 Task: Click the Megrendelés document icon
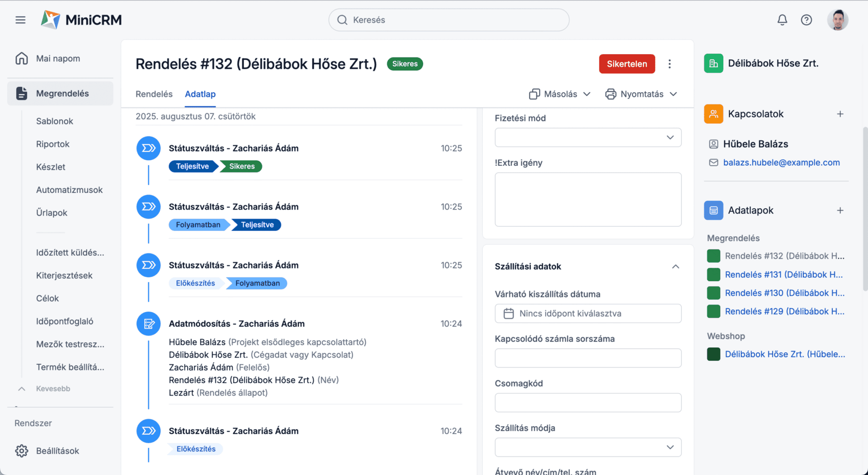click(x=22, y=94)
